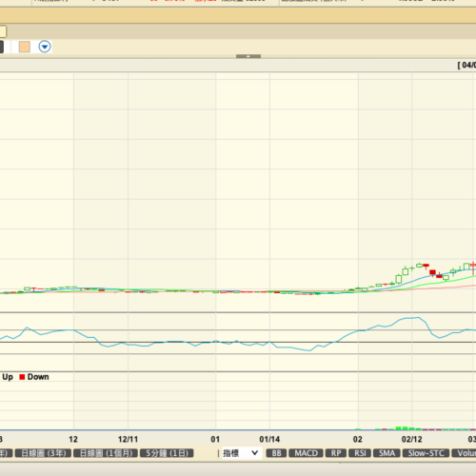Click the 12/11 date marker on axis
The width and height of the screenshot is (476, 476).
coord(128,439)
